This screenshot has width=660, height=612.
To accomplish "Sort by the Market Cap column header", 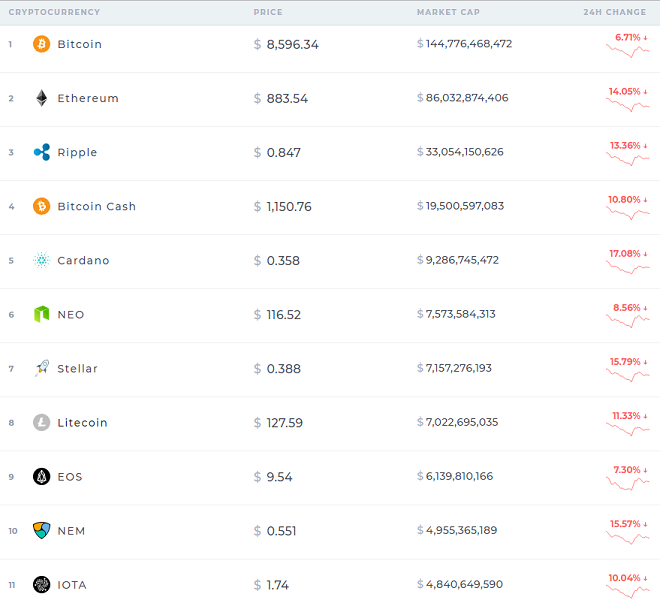I will tap(448, 12).
